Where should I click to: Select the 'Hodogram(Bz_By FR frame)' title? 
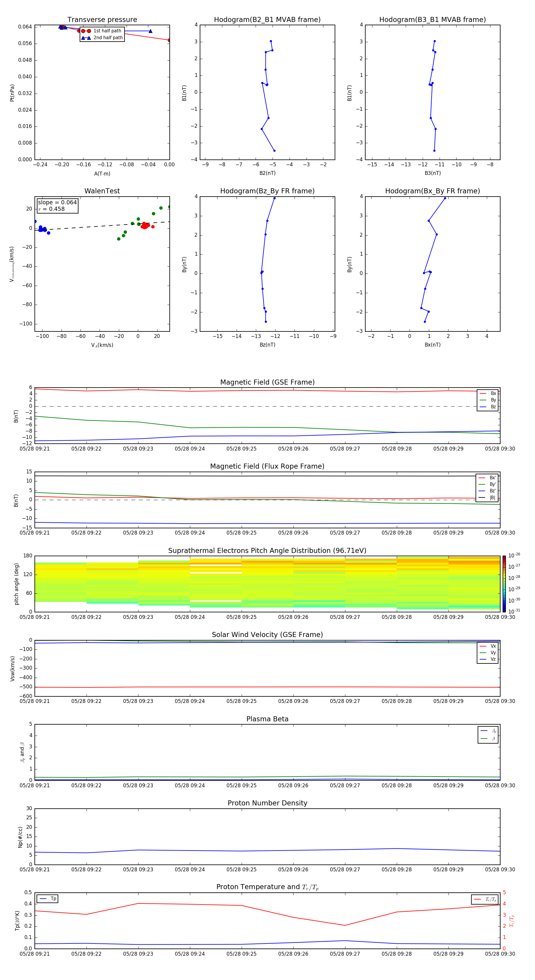point(267,191)
